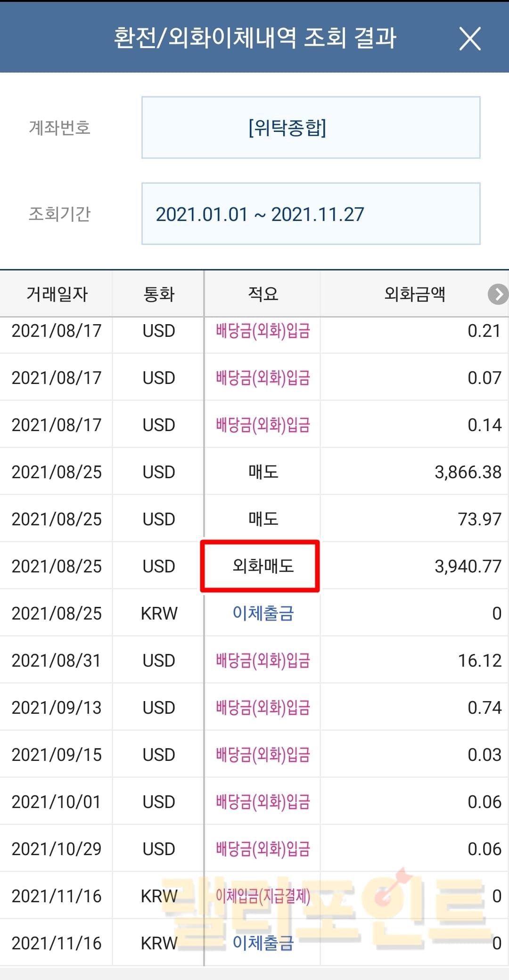Tap the 배당금(외화)입금 entry dated 2021/09/13
The height and width of the screenshot is (980, 509).
263,708
